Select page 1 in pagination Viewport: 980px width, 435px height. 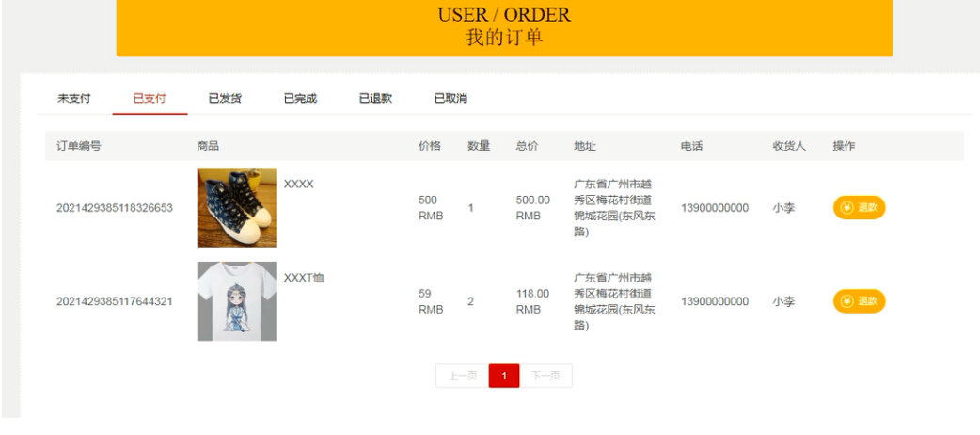click(504, 376)
